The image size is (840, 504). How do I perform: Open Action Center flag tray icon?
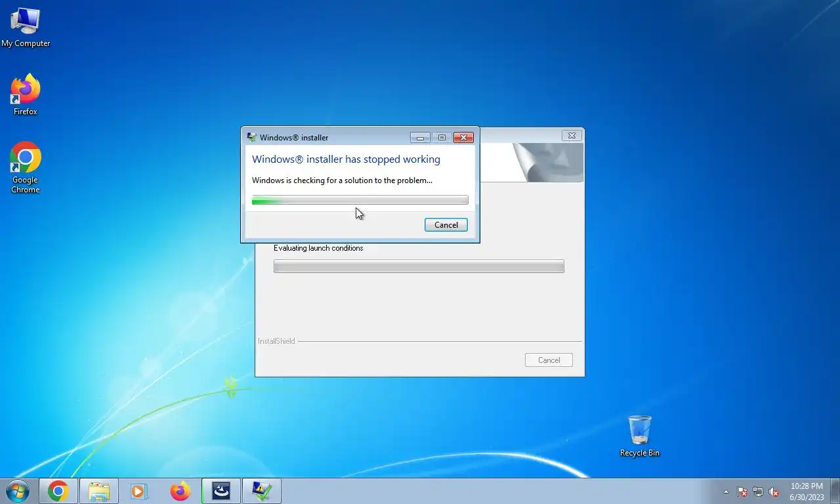coord(742,492)
